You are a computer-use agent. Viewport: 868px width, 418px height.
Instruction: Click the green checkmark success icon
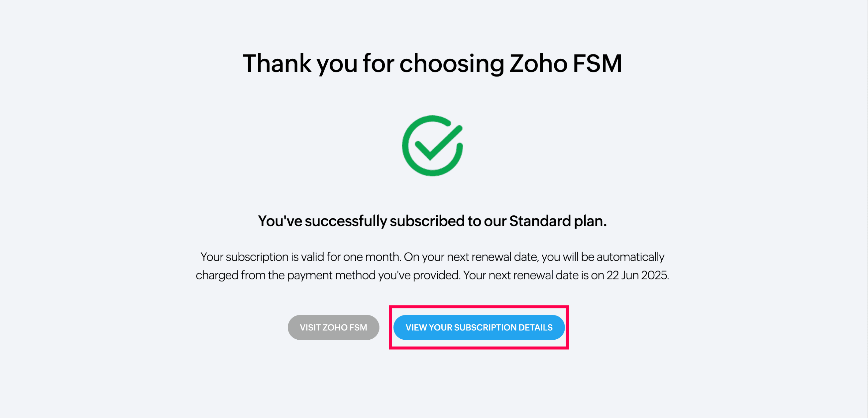[432, 146]
